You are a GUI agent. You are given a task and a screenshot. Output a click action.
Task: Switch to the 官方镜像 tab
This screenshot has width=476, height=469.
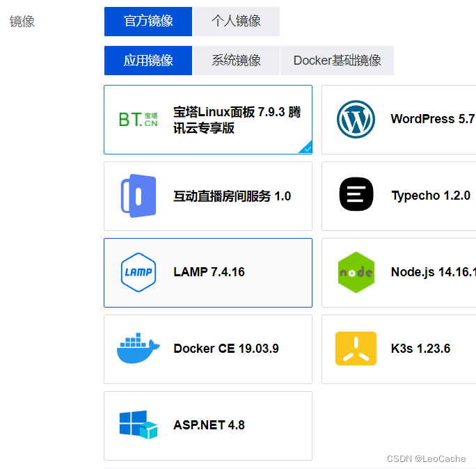148,22
